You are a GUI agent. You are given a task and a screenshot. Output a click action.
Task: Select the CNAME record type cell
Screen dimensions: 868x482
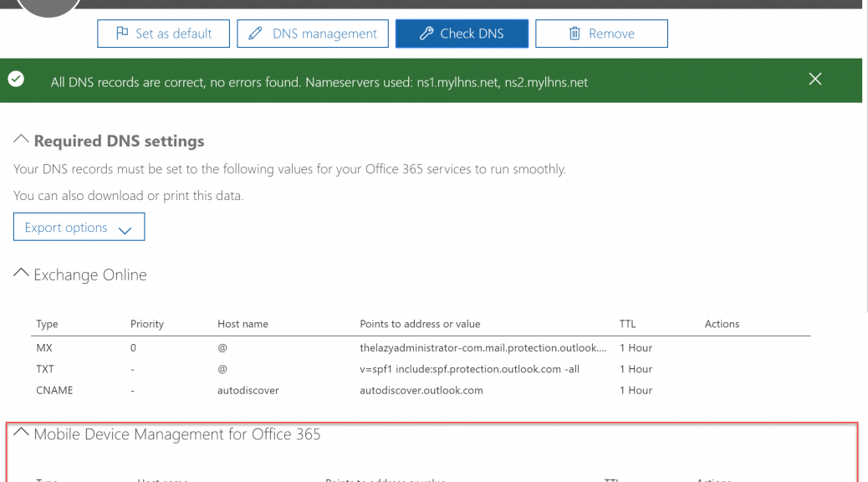[x=55, y=390]
